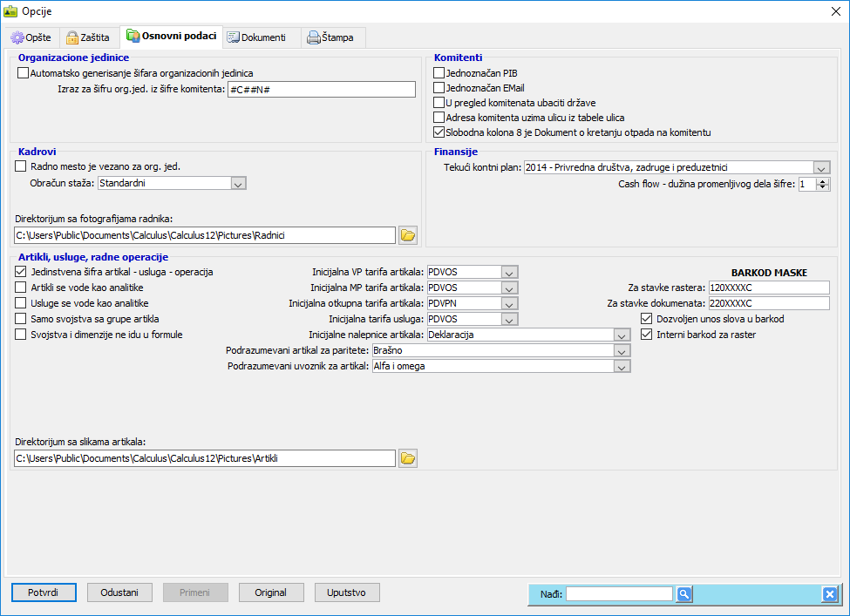Switch to the Zaštita tab
This screenshot has width=850, height=616.
pyautogui.click(x=88, y=37)
